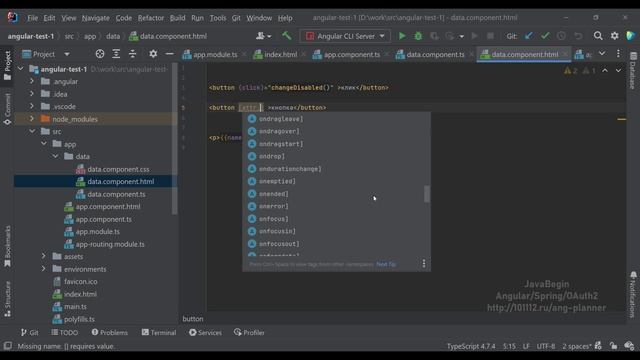Click the Next Tip link in popup
Image resolution: width=640 pixels, height=360 pixels.
pos(386,264)
